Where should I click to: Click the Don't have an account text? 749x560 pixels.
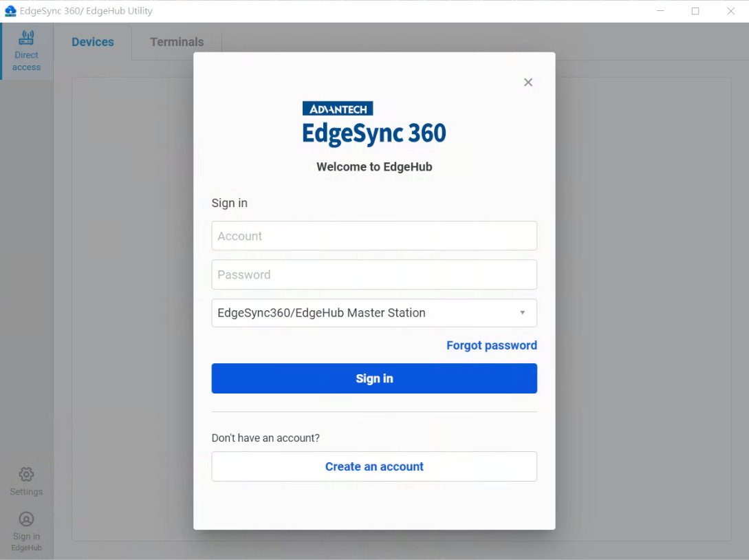265,438
